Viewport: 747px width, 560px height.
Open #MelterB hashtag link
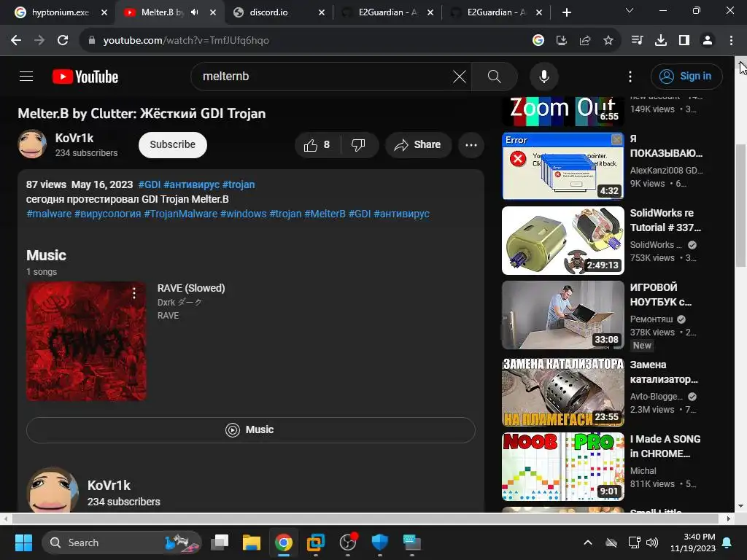coord(325,214)
